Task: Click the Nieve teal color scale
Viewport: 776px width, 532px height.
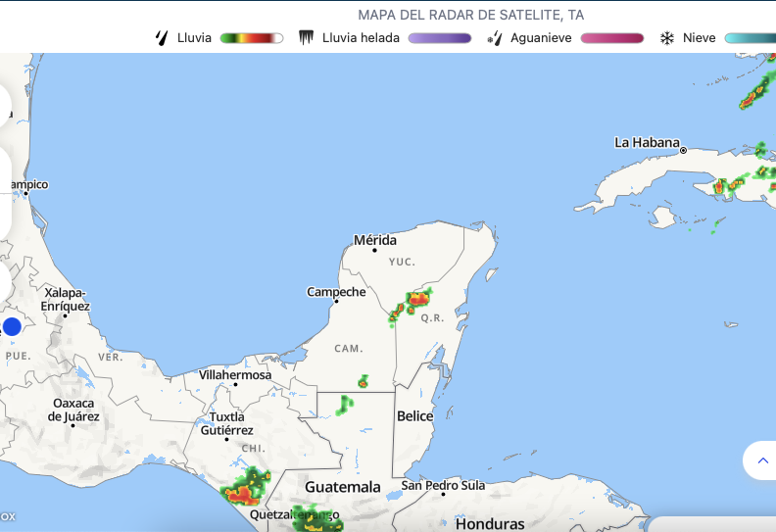Action: [x=751, y=38]
